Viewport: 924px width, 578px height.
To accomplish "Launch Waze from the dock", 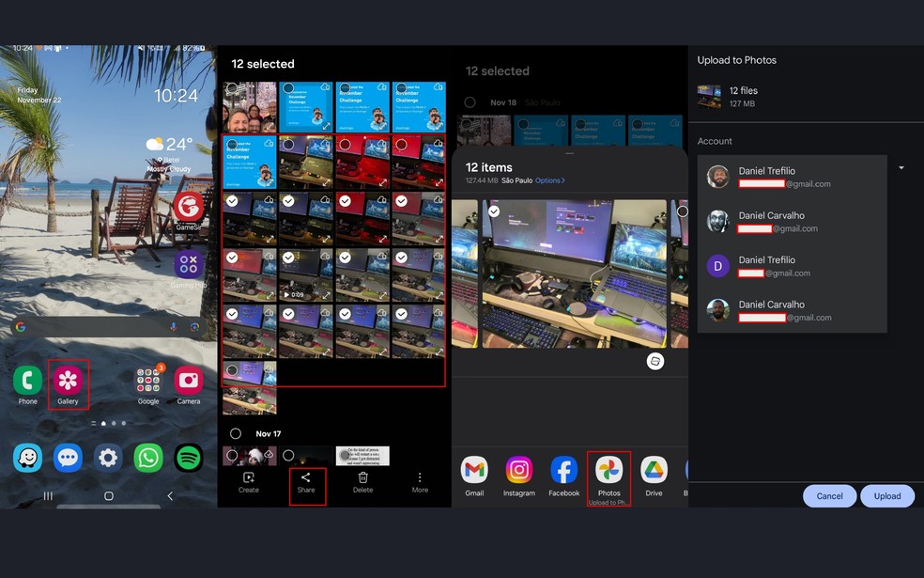I will pos(27,458).
